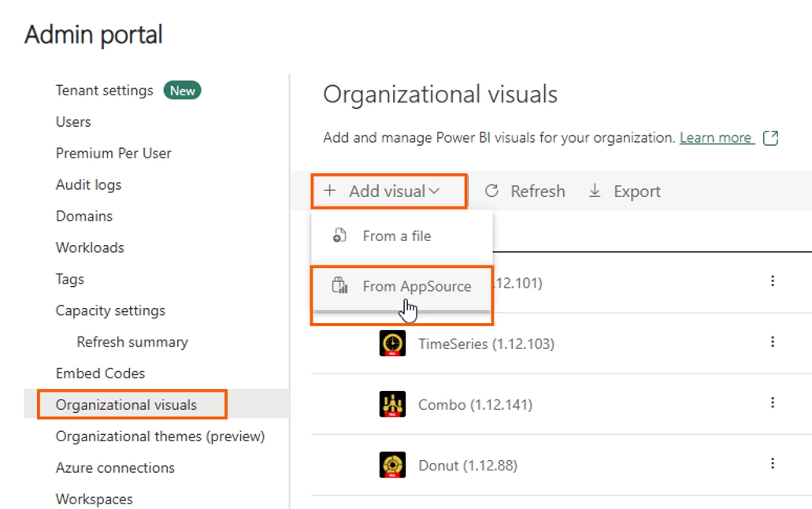Open Audit logs section

point(88,185)
